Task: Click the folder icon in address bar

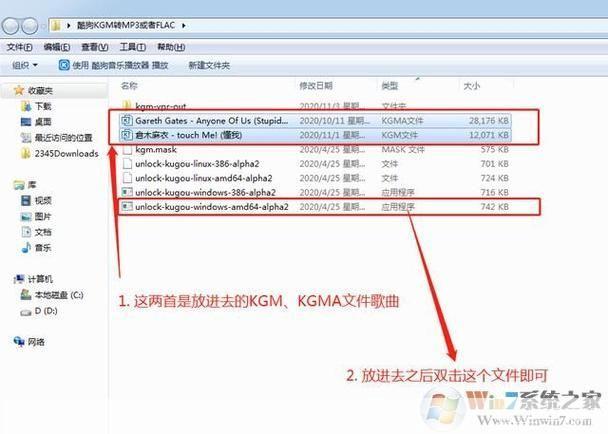Action: click(x=56, y=26)
